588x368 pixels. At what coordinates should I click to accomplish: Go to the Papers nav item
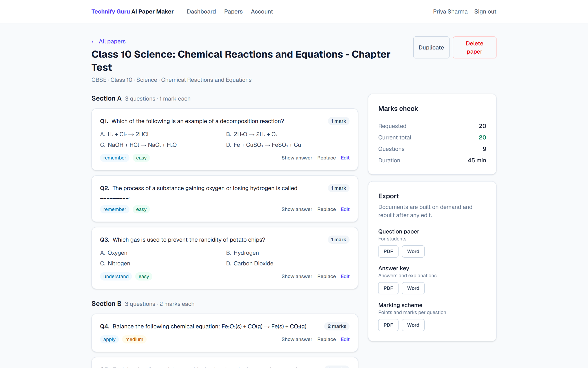pos(233,11)
